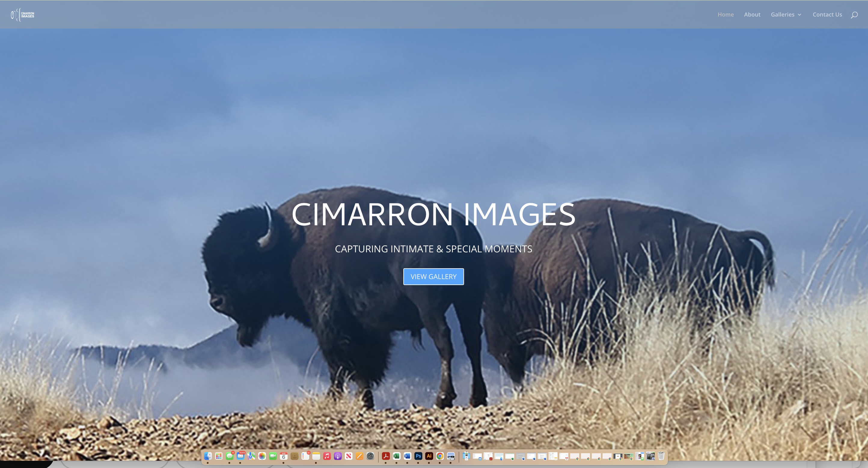Restore the minimized Mail window
Image resolution: width=868 pixels, height=468 pixels.
478,457
